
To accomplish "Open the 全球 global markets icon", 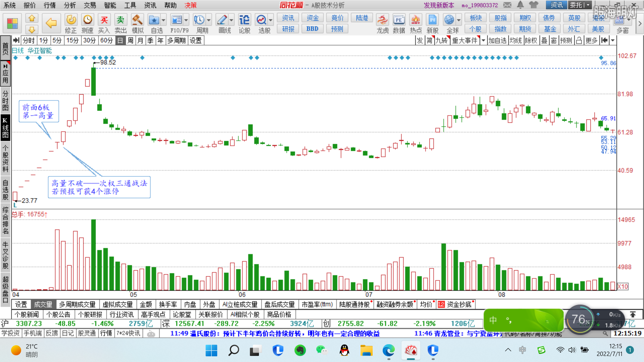I will click(x=449, y=20).
